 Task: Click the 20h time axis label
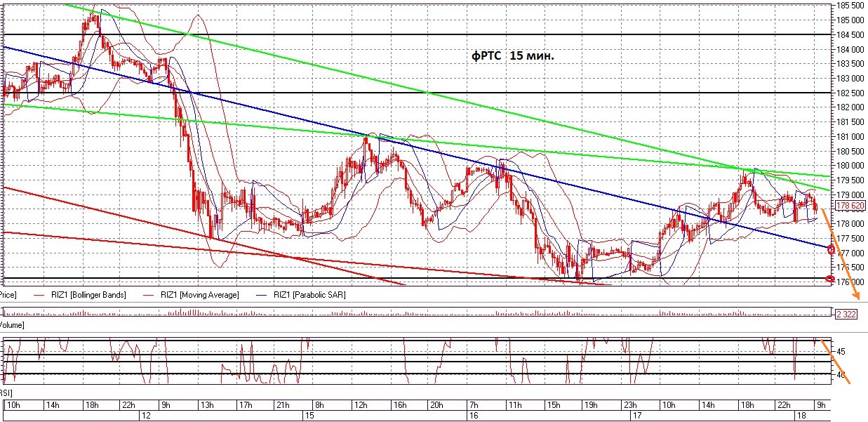(437, 405)
